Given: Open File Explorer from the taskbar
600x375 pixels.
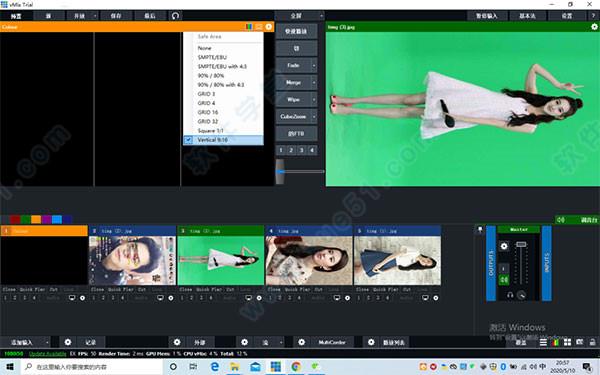Looking at the screenshot, I should [235, 367].
